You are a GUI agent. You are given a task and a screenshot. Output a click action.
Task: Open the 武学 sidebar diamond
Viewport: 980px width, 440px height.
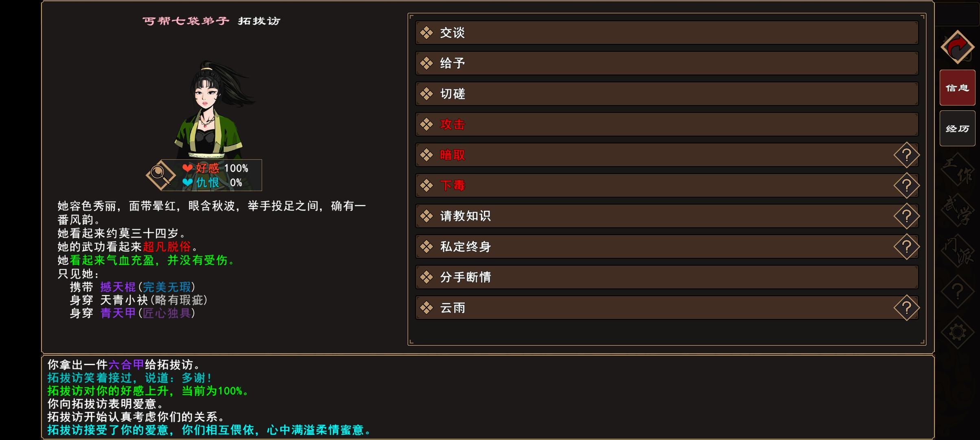click(x=957, y=210)
